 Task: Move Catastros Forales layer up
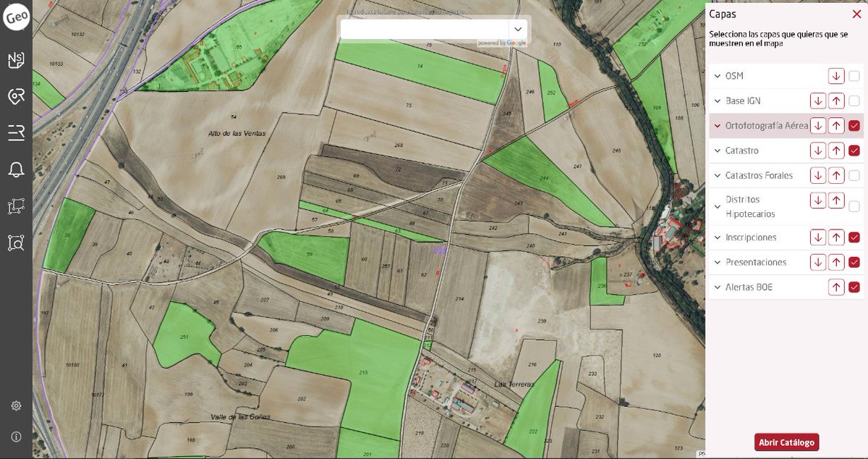[x=836, y=175]
